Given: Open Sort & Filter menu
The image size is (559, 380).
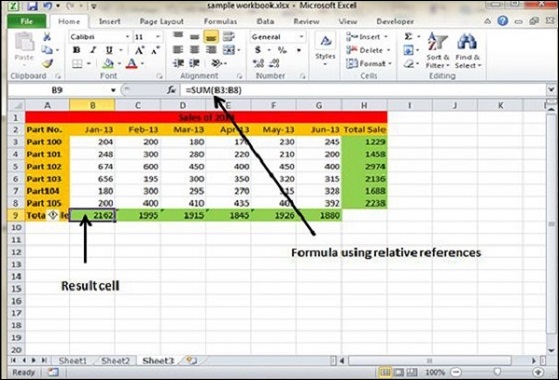Looking at the screenshot, I should pos(437,50).
